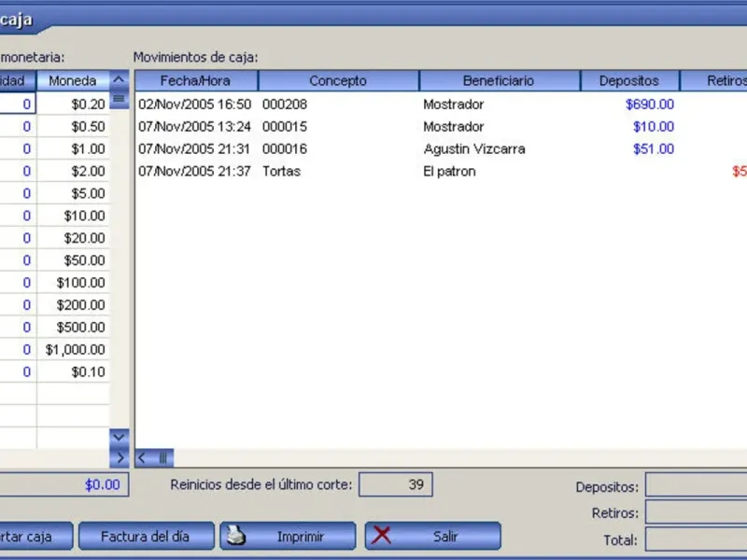
Task: Click beneficiary Agustin Vizcarra
Action: point(474,149)
